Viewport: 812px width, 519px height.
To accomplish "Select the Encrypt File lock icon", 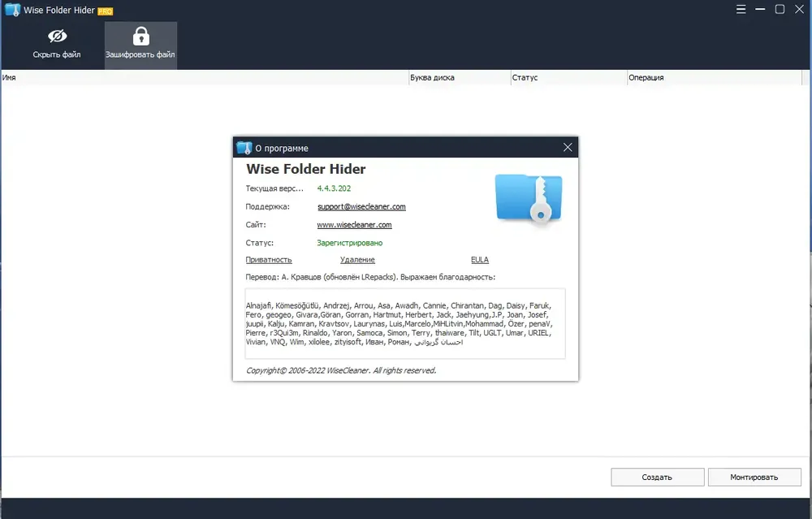I will pyautogui.click(x=140, y=37).
